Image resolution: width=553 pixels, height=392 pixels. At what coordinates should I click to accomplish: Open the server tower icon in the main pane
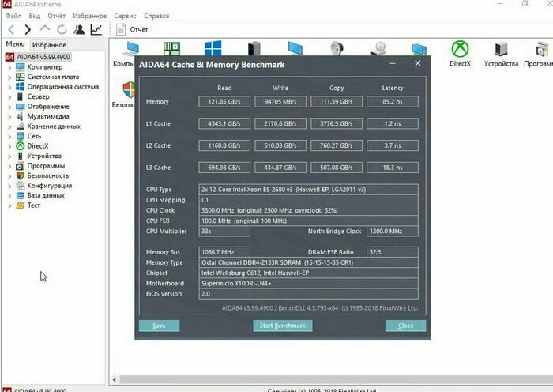coord(254,48)
